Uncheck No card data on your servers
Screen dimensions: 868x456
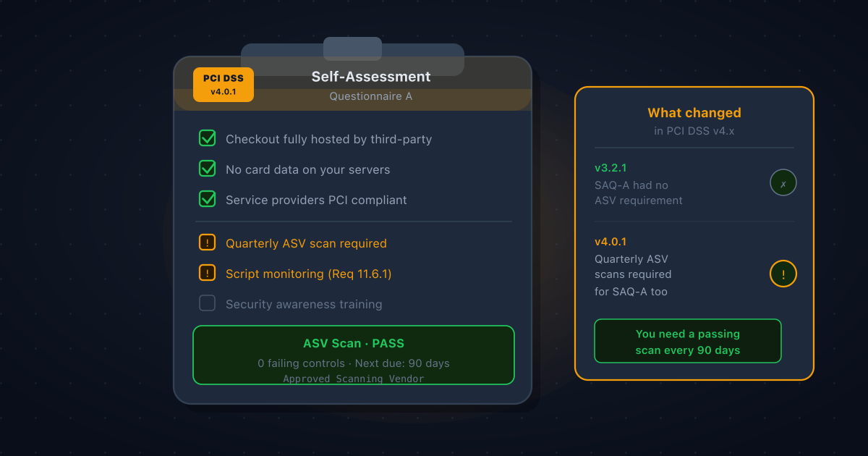click(x=208, y=169)
